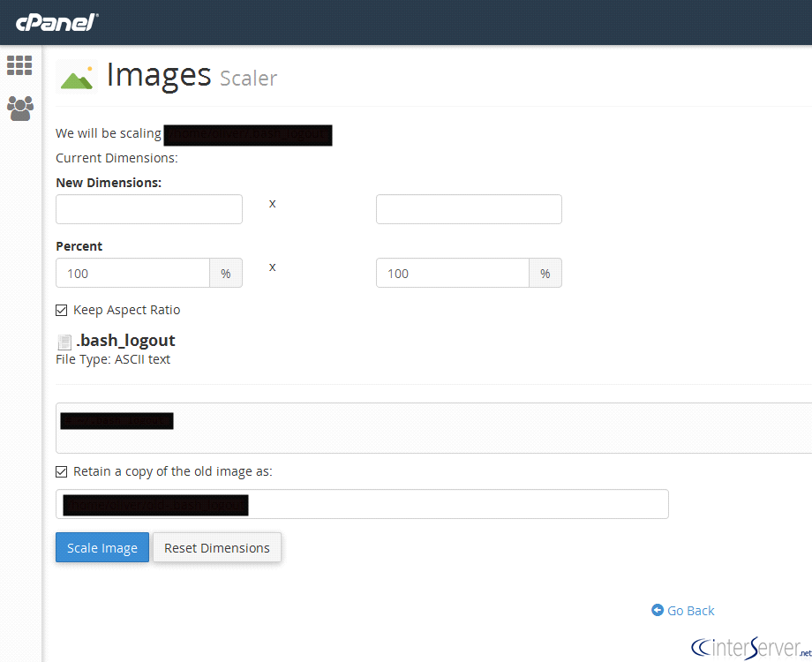Open the grid apps sidebar icon
This screenshot has width=812, height=662.
click(19, 65)
